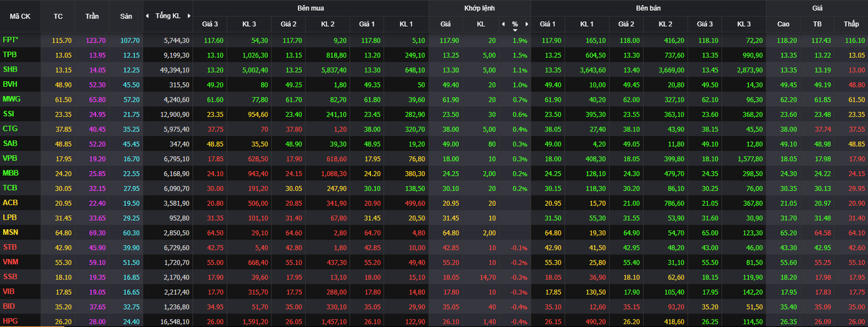Select MWG ticker in symbol column
Image resolution: width=868 pixels, height=327 pixels.
[x=11, y=99]
